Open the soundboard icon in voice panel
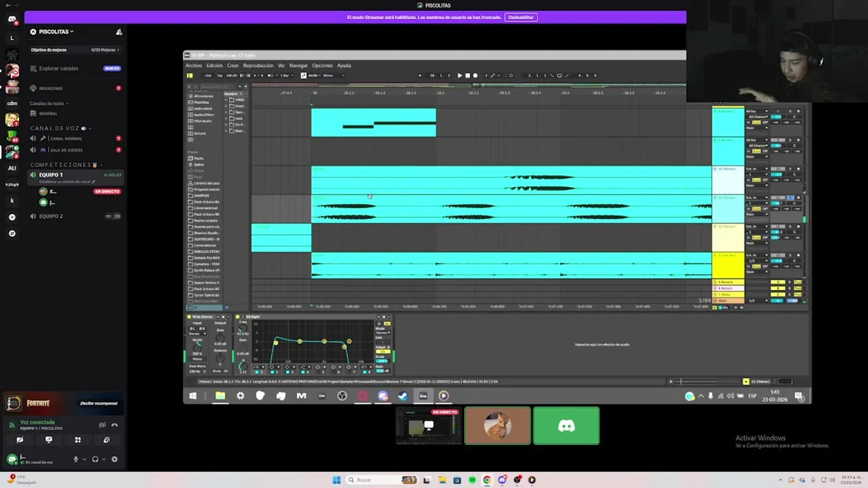Viewport: 868px width, 488px height. (106, 440)
